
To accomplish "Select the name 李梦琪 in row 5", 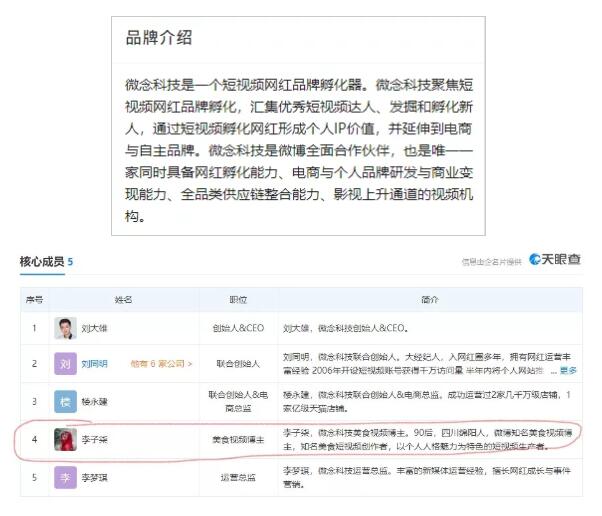I will point(95,477).
